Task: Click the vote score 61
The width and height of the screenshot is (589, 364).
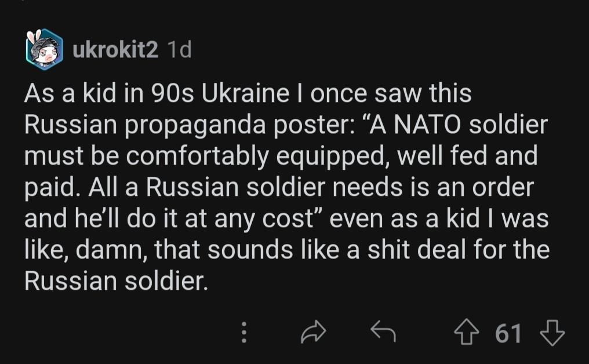Action: pos(509,333)
